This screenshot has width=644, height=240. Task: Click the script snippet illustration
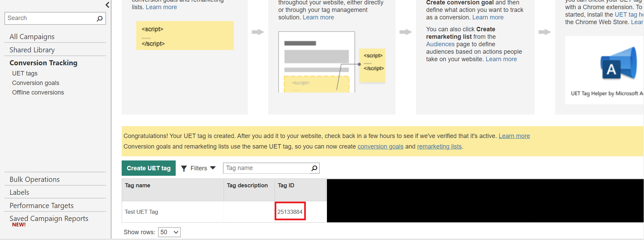pos(185,36)
